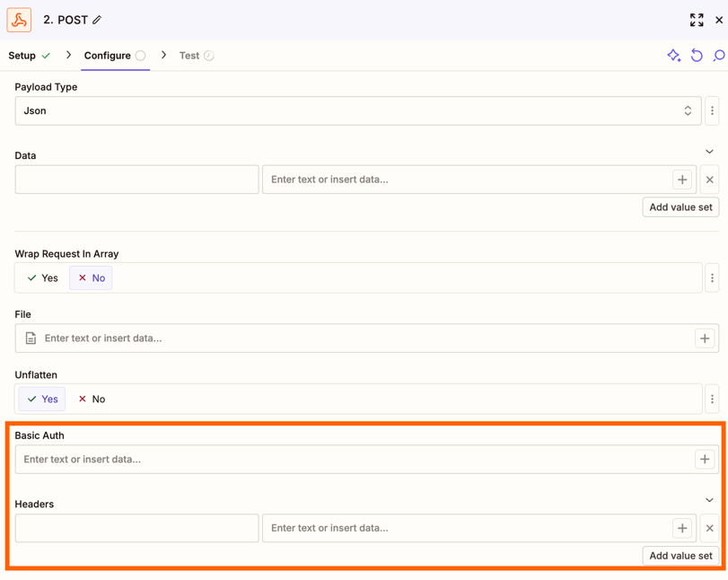Click the pencil icon to rename step
Viewport: 728px width, 580px height.
[x=97, y=20]
